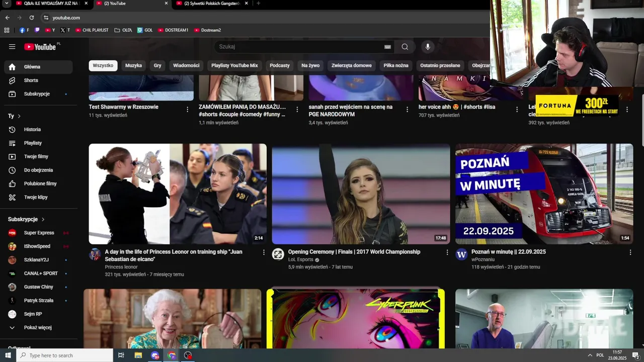The height and width of the screenshot is (362, 644).
Task: Select the Wiadomości filter chip
Action: [x=186, y=65]
